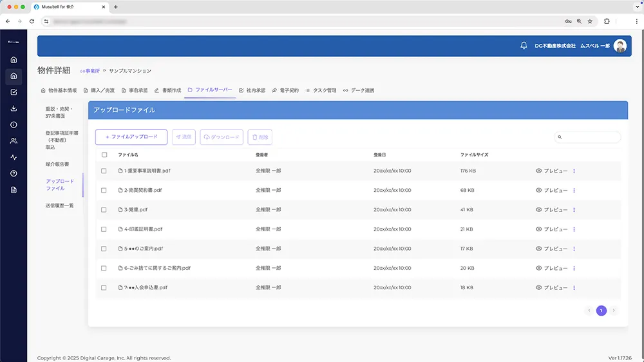
Task: Open the notification bell in the header
Action: (x=524, y=46)
